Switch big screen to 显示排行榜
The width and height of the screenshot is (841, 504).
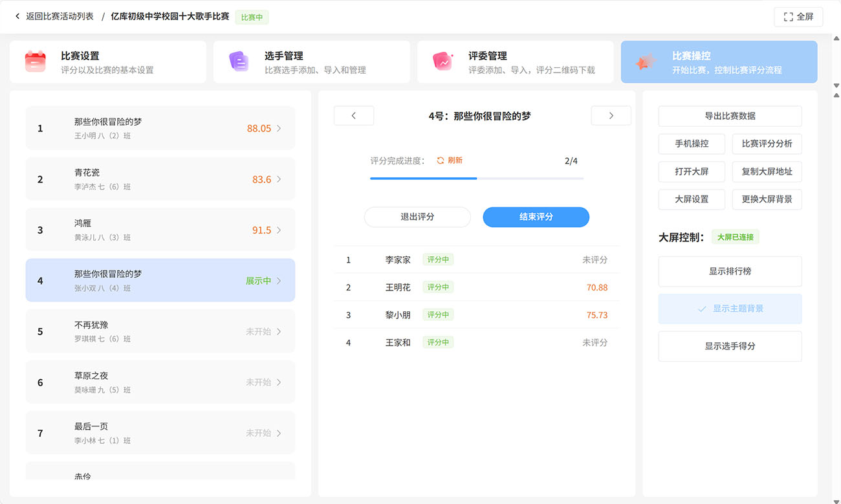(730, 272)
